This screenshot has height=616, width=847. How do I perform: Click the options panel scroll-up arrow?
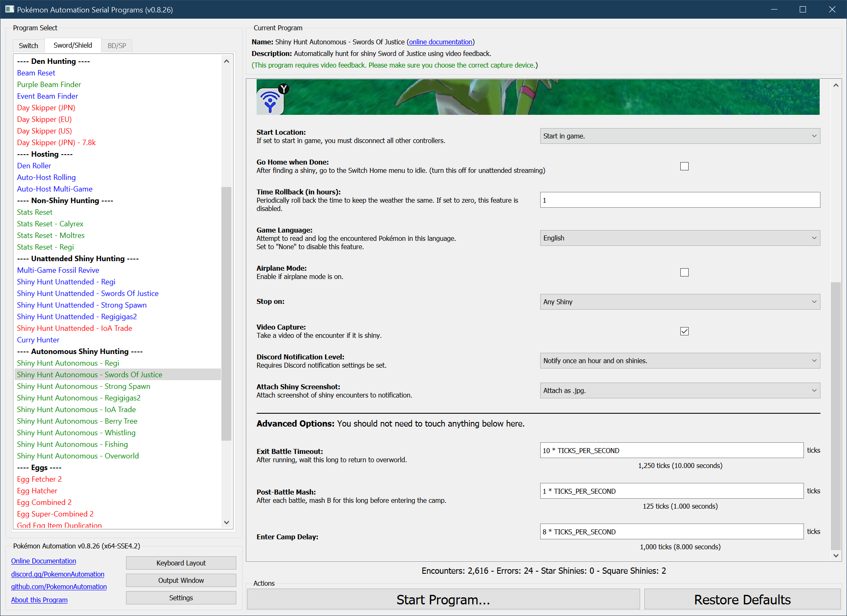[836, 85]
